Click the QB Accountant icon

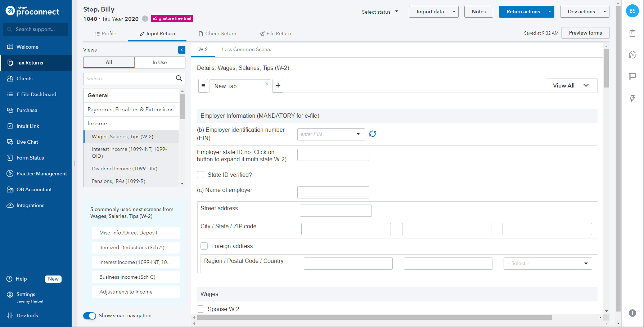[10, 189]
